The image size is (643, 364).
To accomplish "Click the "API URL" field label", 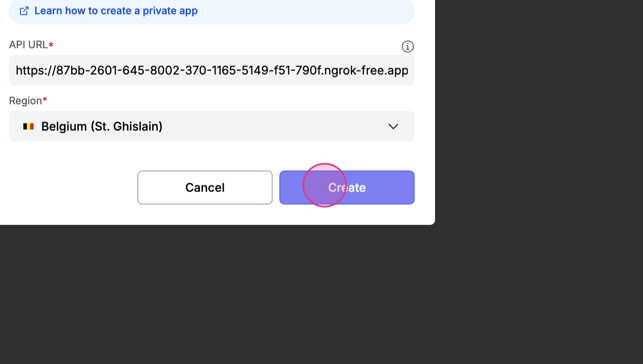I will point(28,45).
